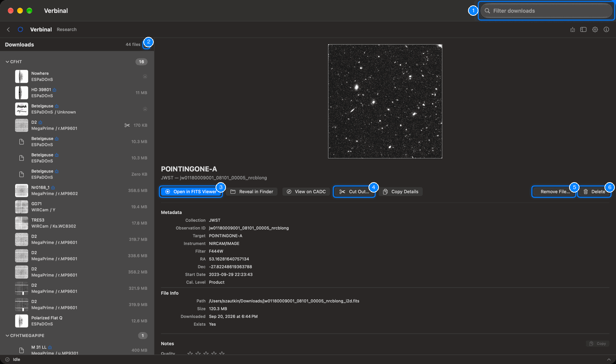616x364 pixels.
Task: Open settings with the gear icon
Action: (595, 30)
